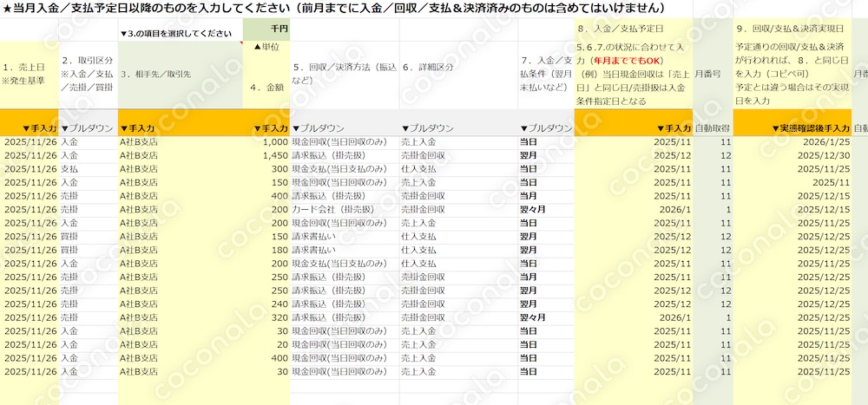Select the 月番号 header beside the 自動取得 column
This screenshot has height=405, width=868.
(x=713, y=74)
